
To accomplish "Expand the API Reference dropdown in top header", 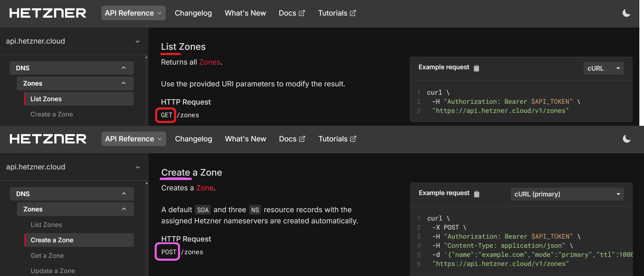I will click(133, 13).
